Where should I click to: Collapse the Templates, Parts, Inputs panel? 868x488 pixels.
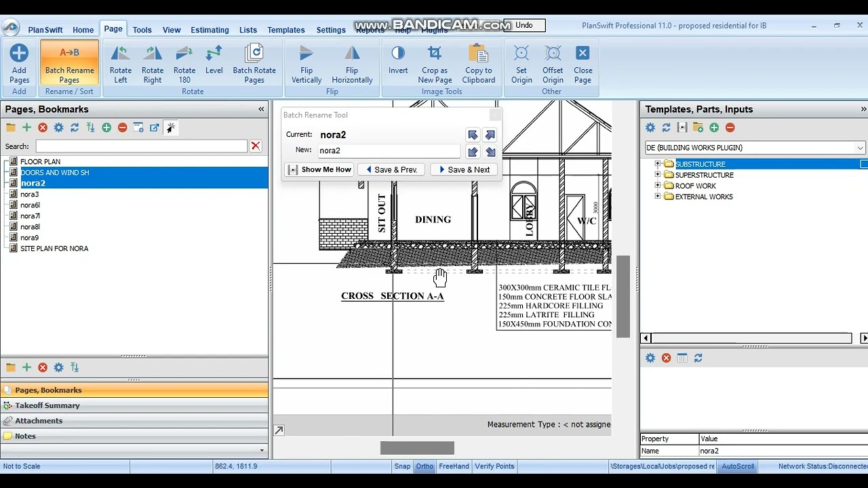[x=863, y=109]
